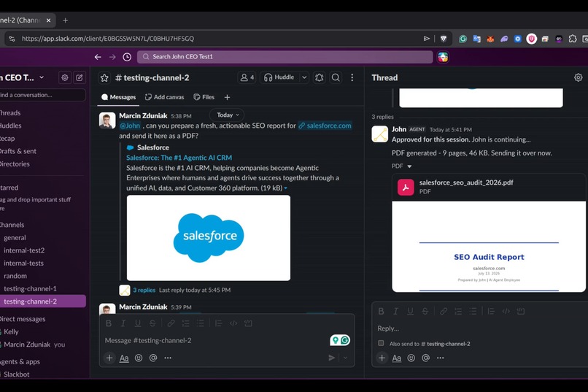Open emoji picker in channel composer
This screenshot has width=588, height=392.
(x=139, y=358)
